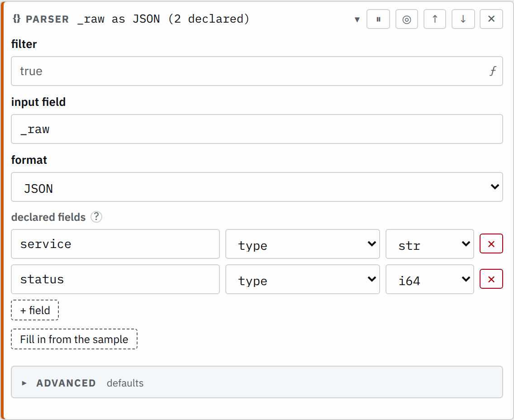Screen dimensions: 514x420
Task: Delete the status declared field
Action: coord(491,279)
